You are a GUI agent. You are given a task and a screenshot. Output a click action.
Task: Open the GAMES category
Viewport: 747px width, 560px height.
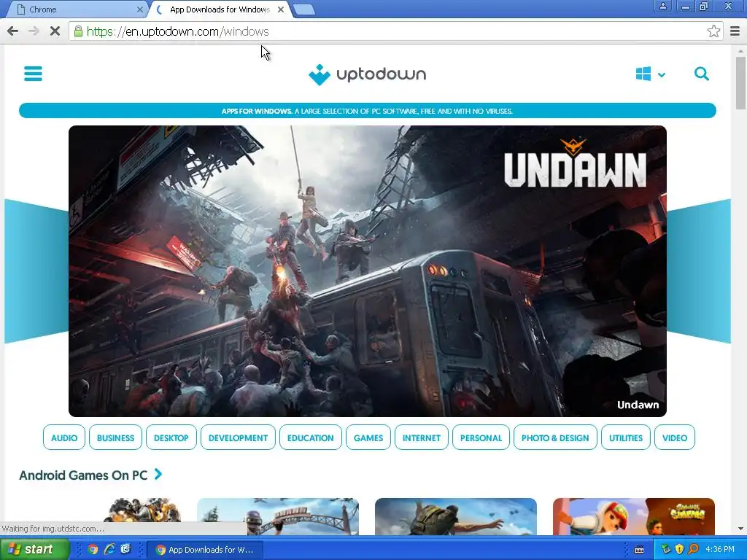pos(368,437)
